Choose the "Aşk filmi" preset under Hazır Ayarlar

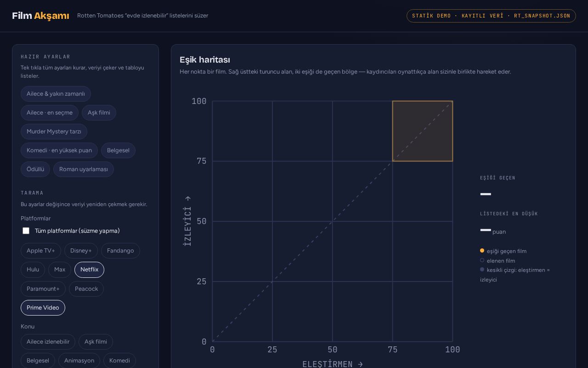[99, 113]
